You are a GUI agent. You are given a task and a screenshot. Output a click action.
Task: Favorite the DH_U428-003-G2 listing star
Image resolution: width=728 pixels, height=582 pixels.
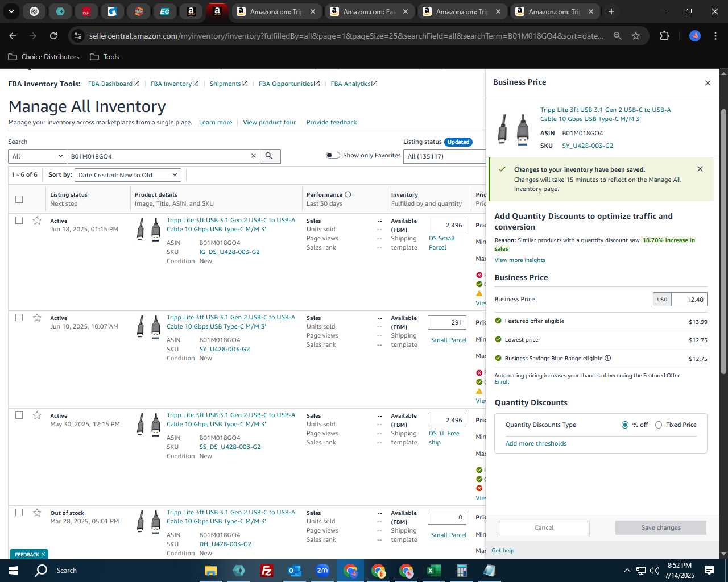[x=37, y=513]
